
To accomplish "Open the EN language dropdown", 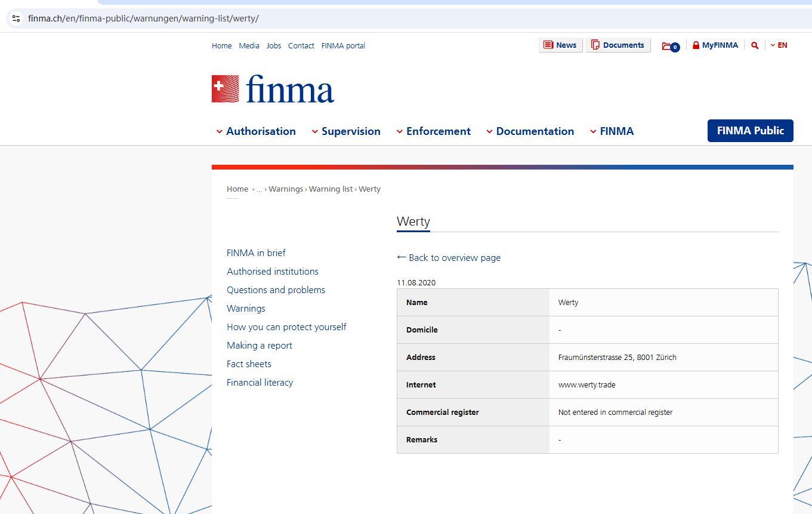I will [779, 45].
